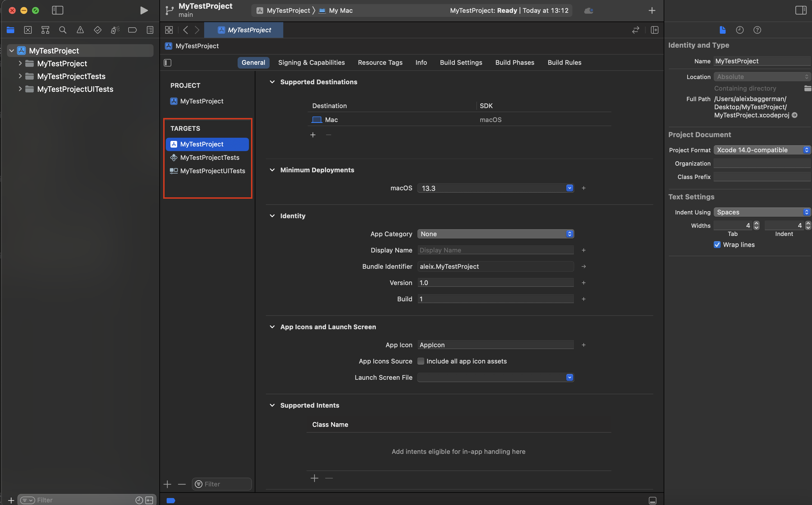
Task: Add a new supported destination
Action: tap(313, 135)
